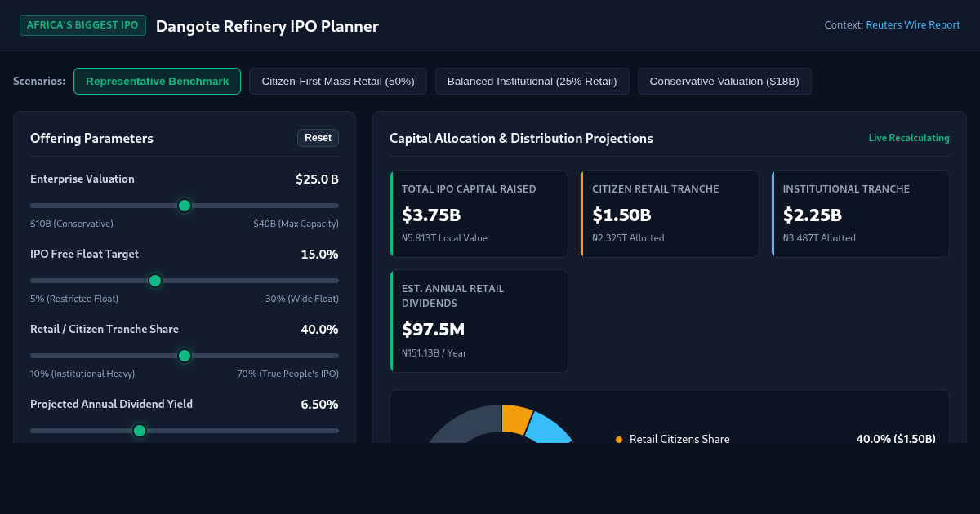Click the ₦151.13B / Year text
980x514 pixels.
click(434, 353)
